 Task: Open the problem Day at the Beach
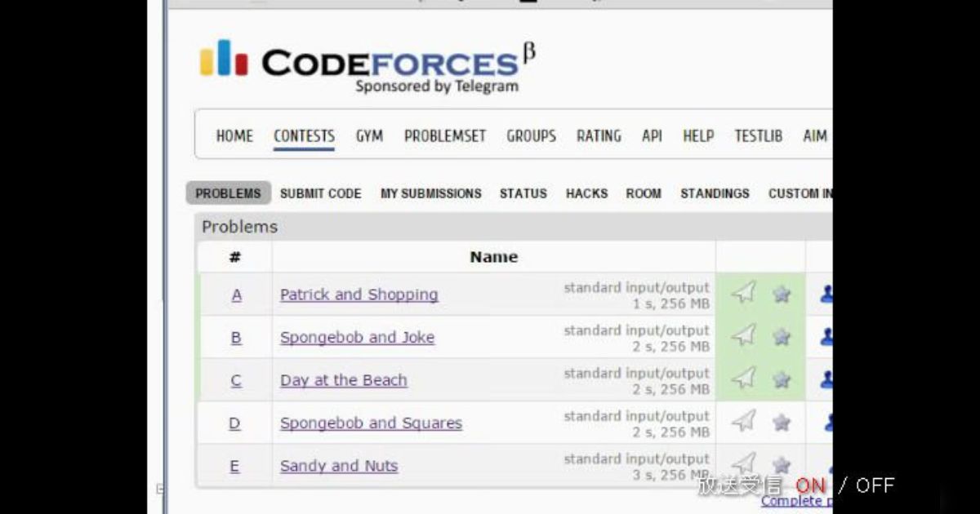coord(343,380)
